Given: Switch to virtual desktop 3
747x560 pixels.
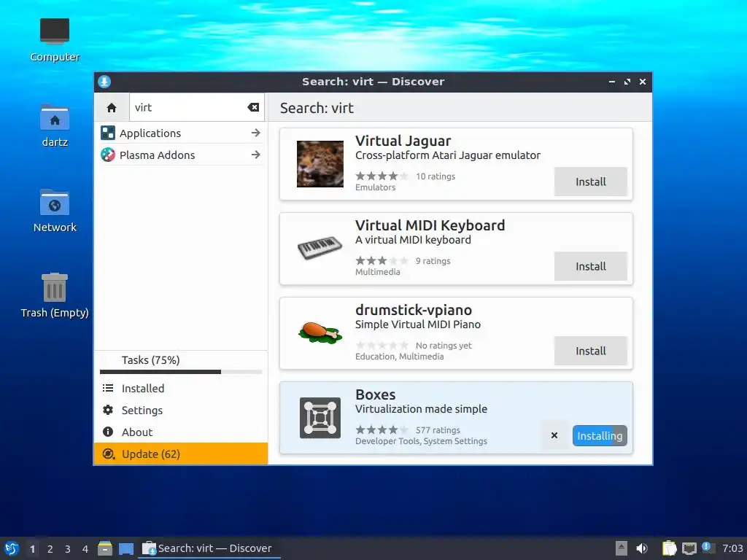Looking at the screenshot, I should (68, 549).
